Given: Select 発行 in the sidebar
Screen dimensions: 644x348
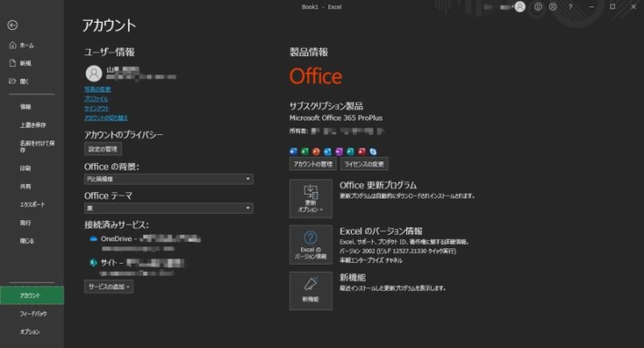Looking at the screenshot, I should point(25,223).
